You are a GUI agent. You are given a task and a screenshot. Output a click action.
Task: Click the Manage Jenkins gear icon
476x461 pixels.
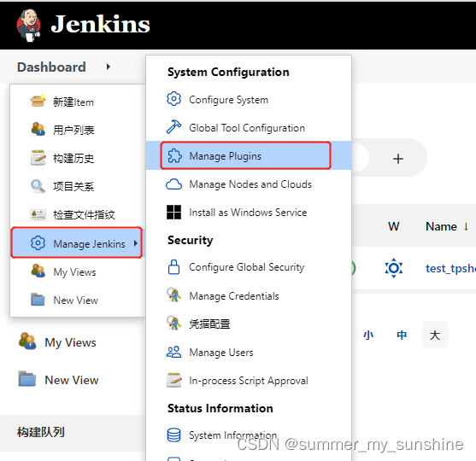pos(38,243)
